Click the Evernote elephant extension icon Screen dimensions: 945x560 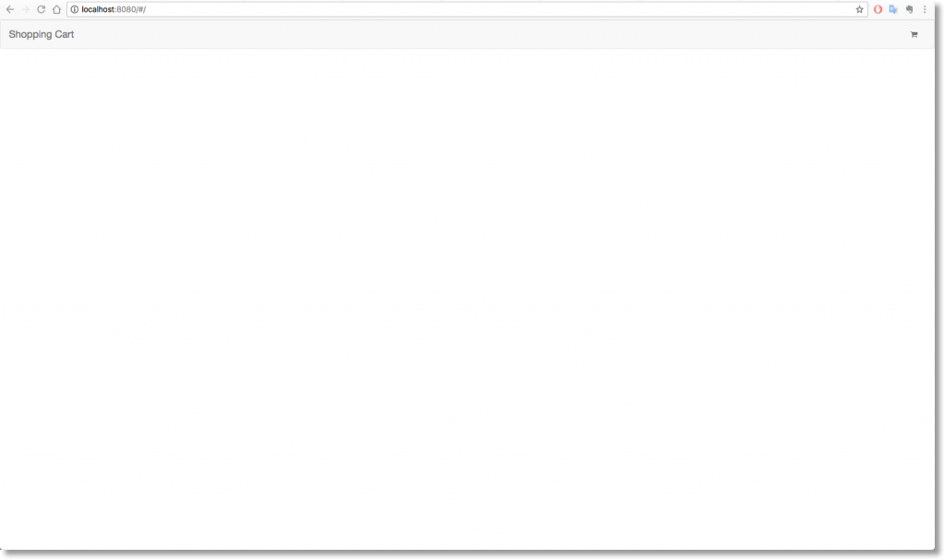point(909,9)
